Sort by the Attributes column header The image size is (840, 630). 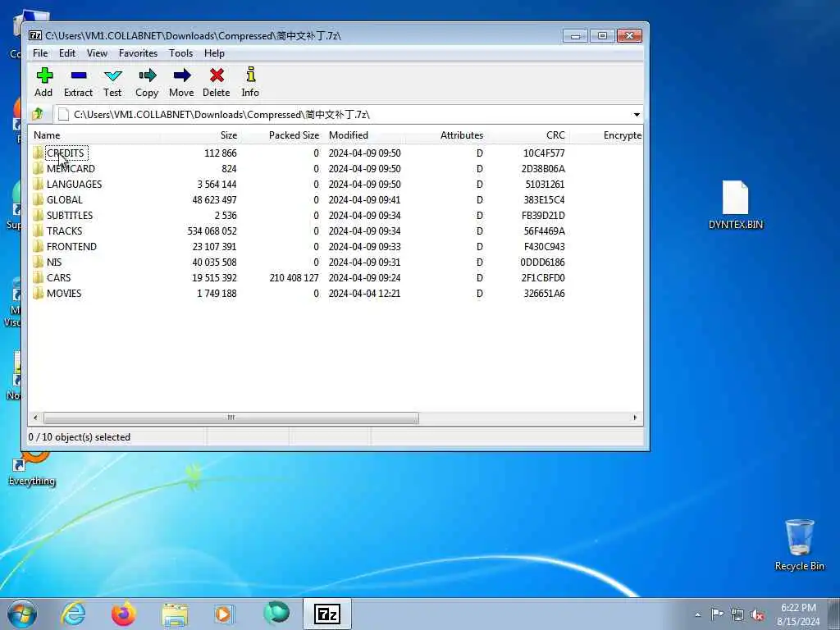(446, 135)
